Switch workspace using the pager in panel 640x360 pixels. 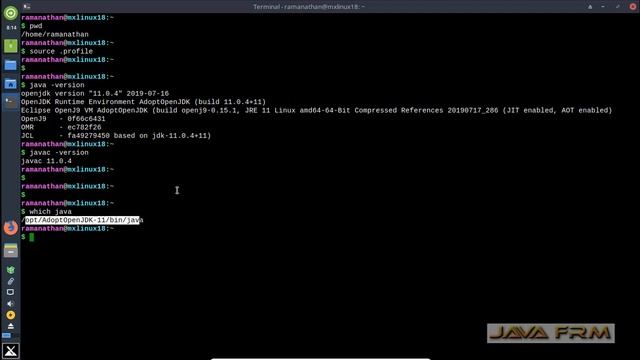tap(11, 336)
